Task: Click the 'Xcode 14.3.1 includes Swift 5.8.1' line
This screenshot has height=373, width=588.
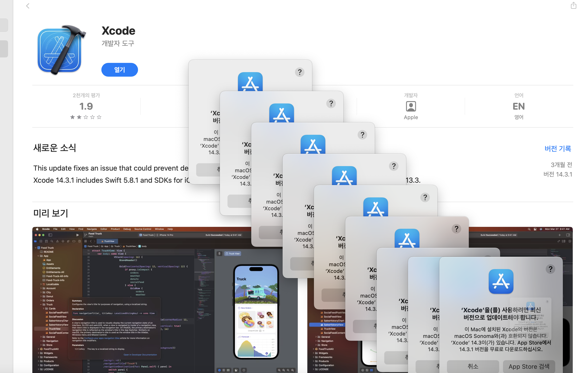Action: click(x=111, y=180)
